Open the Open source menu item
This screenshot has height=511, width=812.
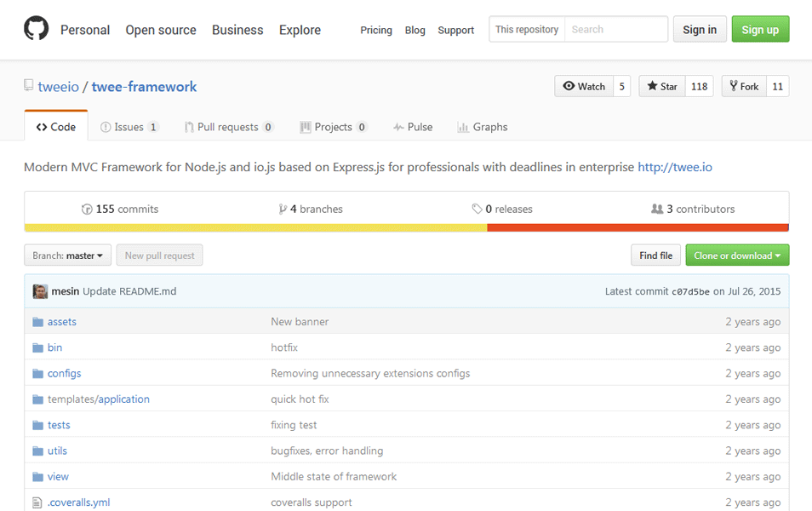click(x=161, y=30)
